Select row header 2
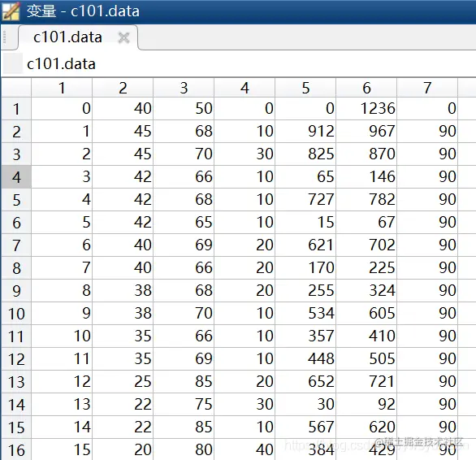 16,132
